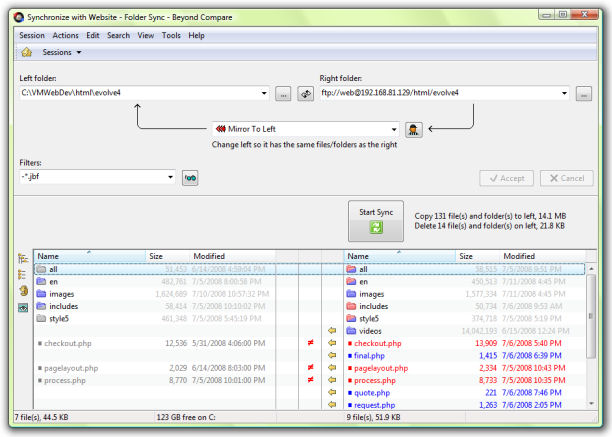Screen dimensions: 612x437
Task: Open the Mirror To Left sync mode dropdown
Action: (x=306, y=129)
